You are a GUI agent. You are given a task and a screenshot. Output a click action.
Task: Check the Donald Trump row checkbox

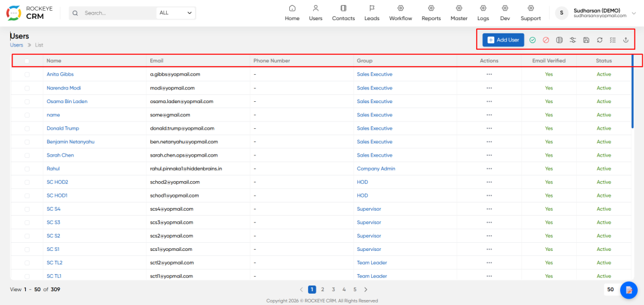(x=27, y=128)
